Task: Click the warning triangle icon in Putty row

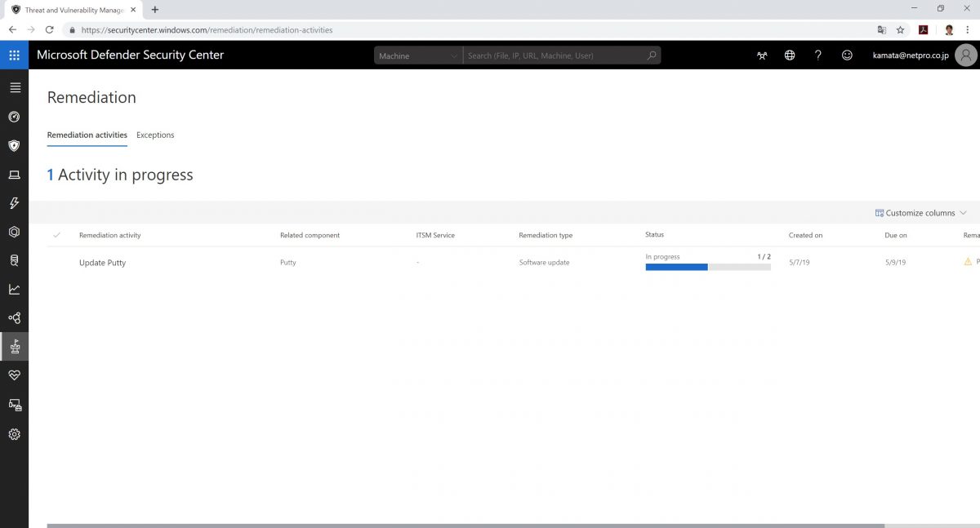Action: (x=968, y=262)
